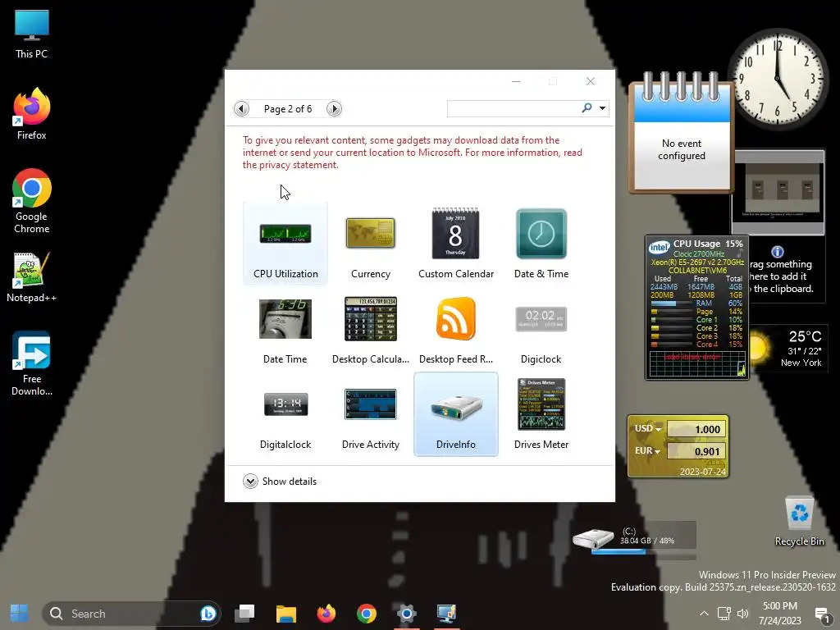The image size is (840, 630).
Task: Show hidden system tray icons
Action: [x=704, y=614]
